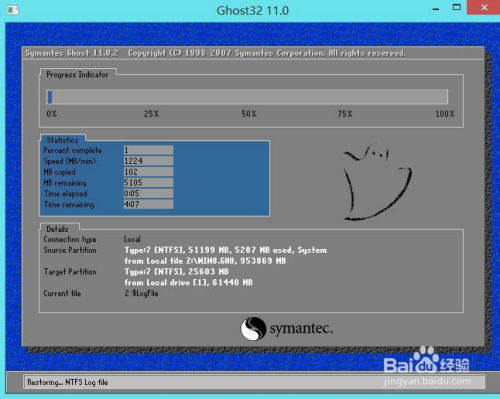Click the Symantec ghost mascot drawing
The height and width of the screenshot is (399, 500).
(x=378, y=182)
